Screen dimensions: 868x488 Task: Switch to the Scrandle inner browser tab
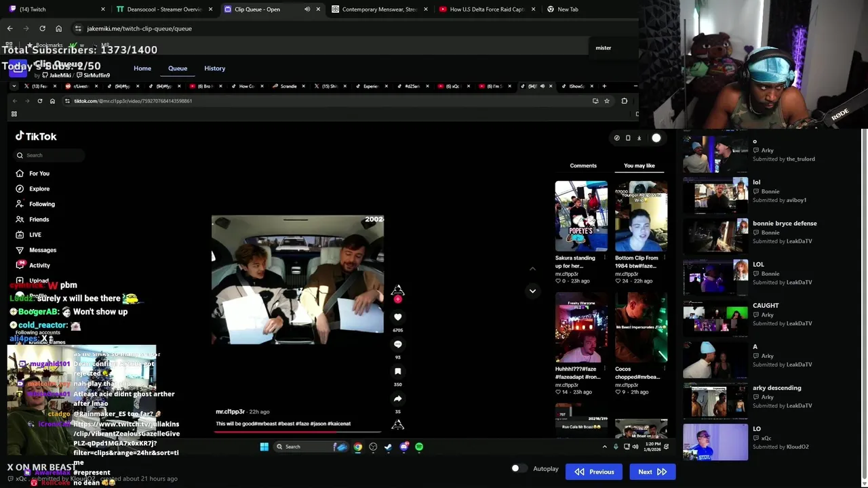[x=288, y=86]
